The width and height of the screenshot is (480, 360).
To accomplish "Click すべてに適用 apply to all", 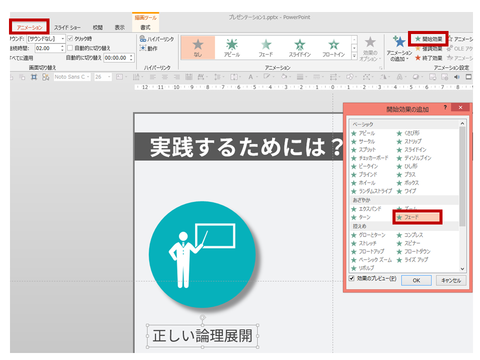I will point(21,58).
